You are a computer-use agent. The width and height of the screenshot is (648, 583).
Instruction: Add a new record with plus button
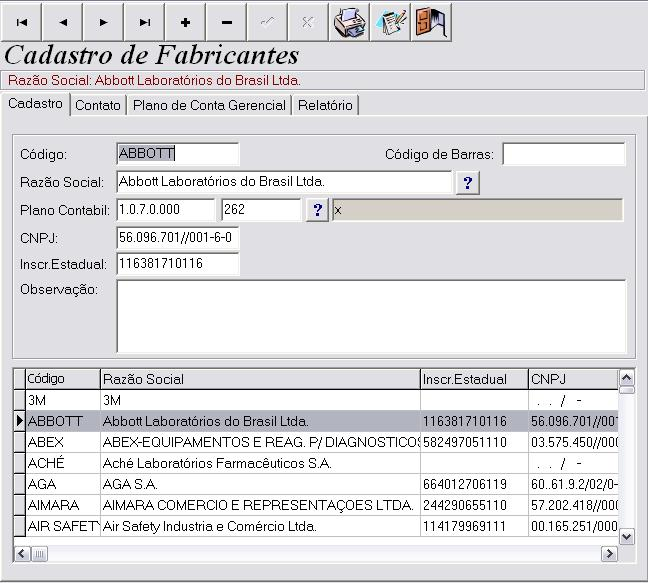[x=185, y=22]
